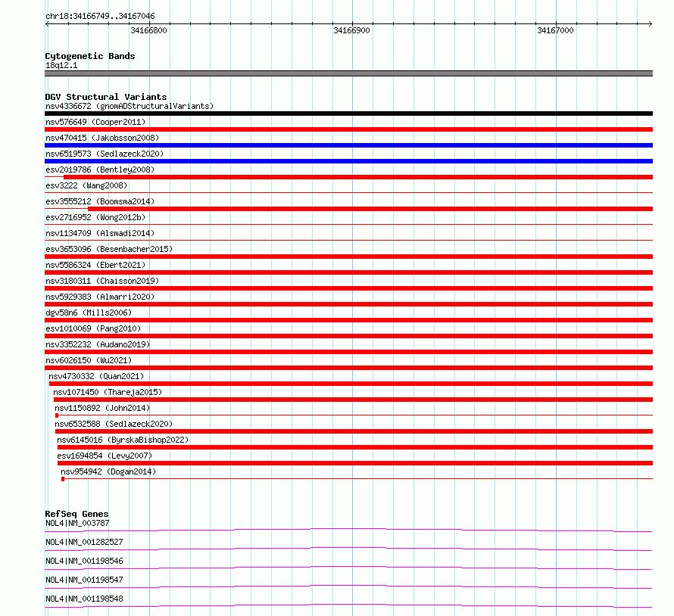
Task: Open esv1010069 (Pang2010) variant
Action: click(93, 328)
